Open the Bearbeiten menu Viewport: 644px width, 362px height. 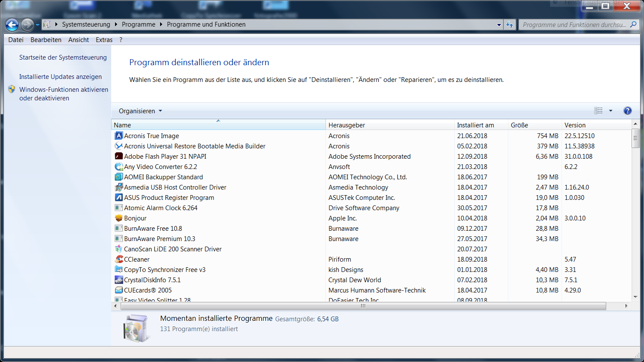(46, 40)
